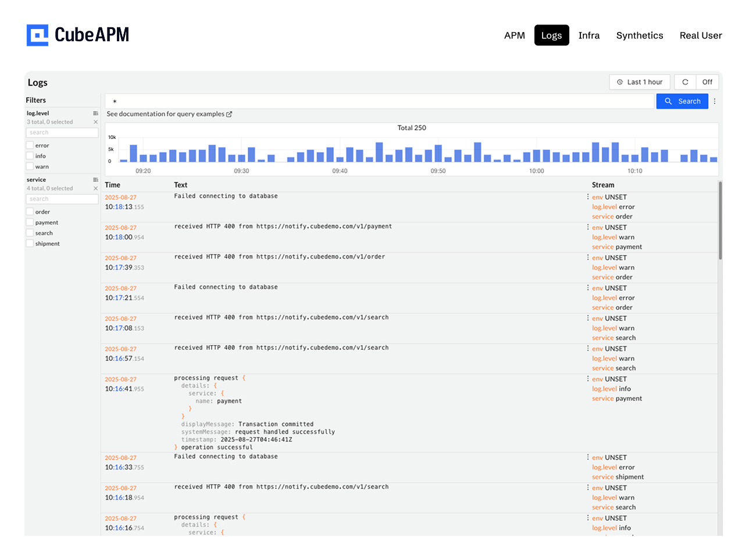
Task: Open the service filter options icon
Action: [x=95, y=179]
